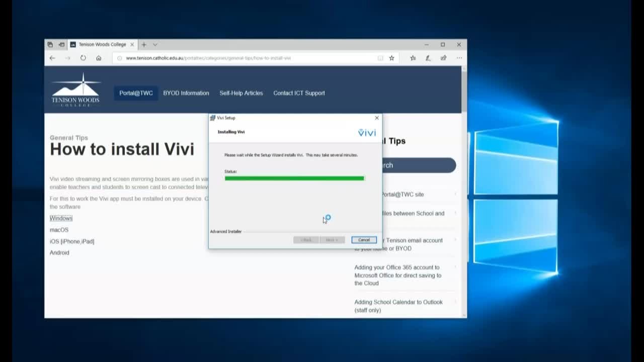Open the Favorites hub icon
644x362 pixels.
413,58
